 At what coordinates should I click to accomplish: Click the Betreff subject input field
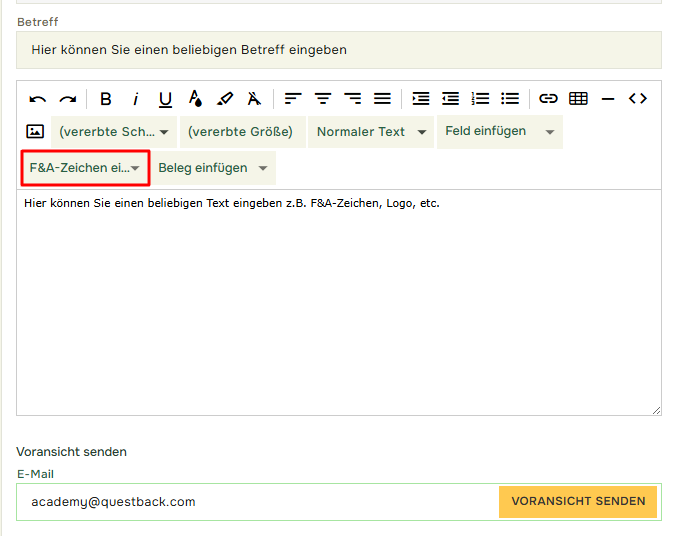coord(338,50)
